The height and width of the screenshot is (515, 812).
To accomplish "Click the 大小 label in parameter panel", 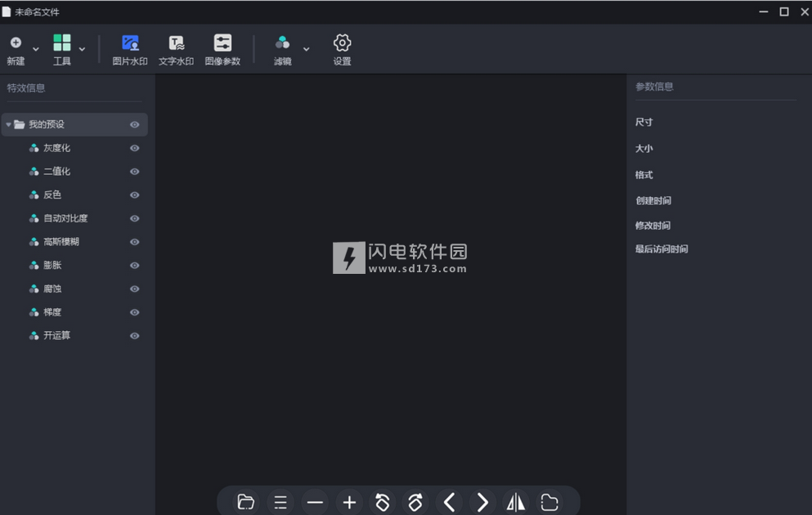I will (x=644, y=149).
